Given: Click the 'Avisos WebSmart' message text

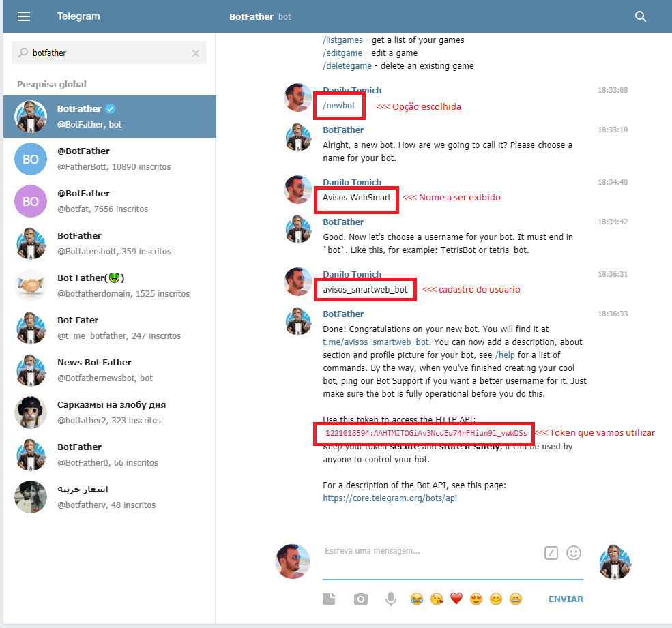Looking at the screenshot, I should [x=357, y=198].
